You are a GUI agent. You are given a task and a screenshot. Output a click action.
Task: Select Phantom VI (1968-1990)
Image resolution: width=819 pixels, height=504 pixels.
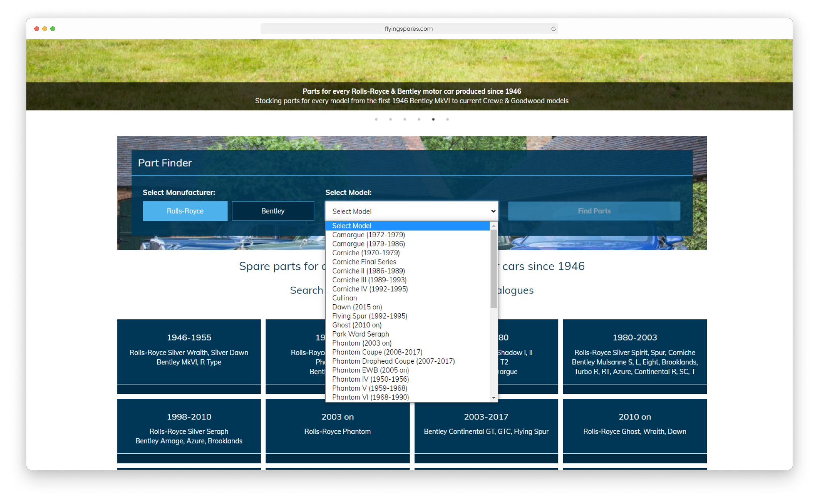408,397
